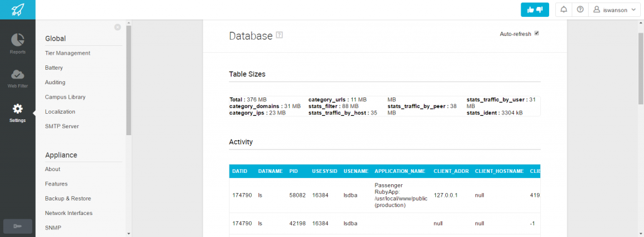Click the USENAME column header

point(356,171)
